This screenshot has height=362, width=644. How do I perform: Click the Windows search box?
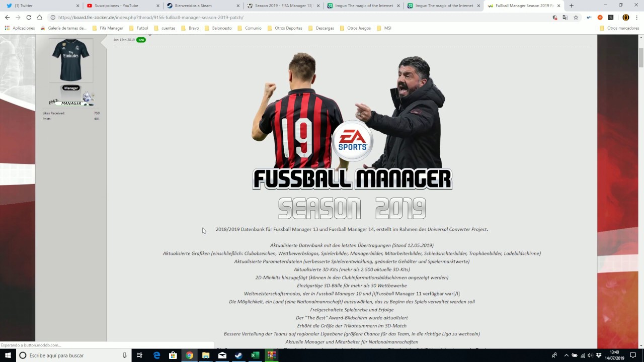click(74, 355)
